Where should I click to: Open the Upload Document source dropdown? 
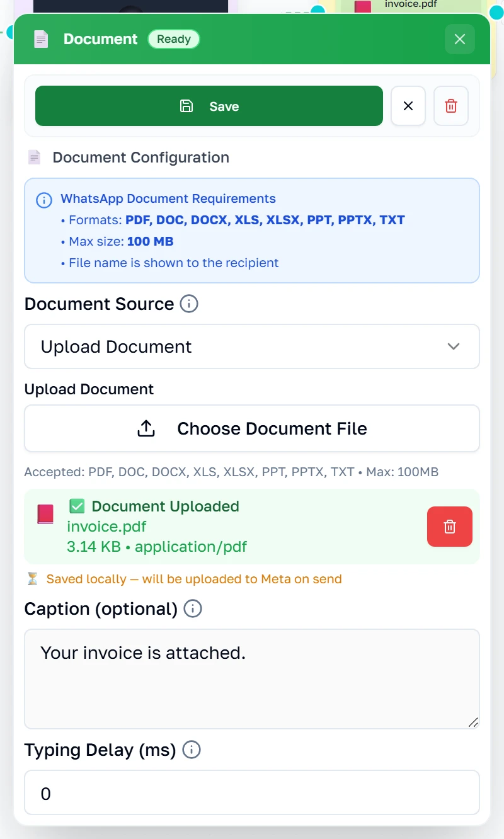click(x=252, y=346)
